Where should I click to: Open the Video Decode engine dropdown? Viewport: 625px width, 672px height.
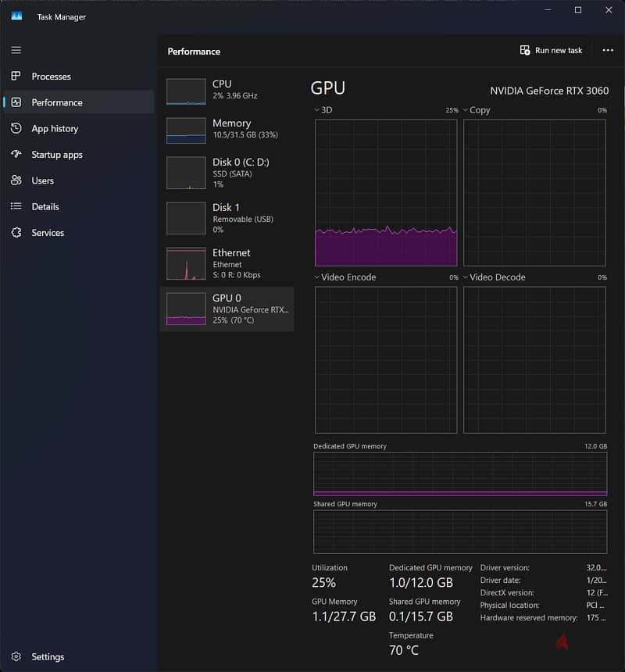pos(465,277)
